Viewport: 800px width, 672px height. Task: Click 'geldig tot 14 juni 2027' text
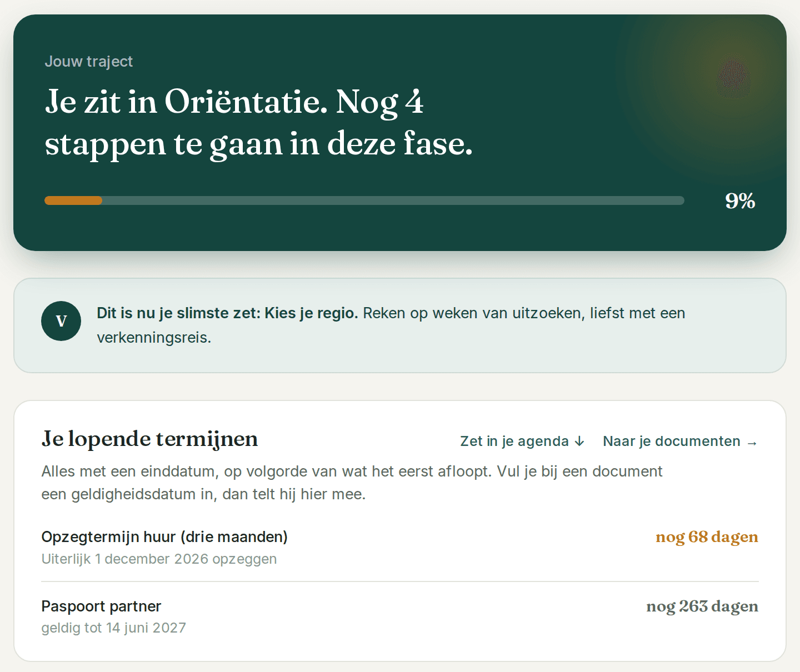113,628
